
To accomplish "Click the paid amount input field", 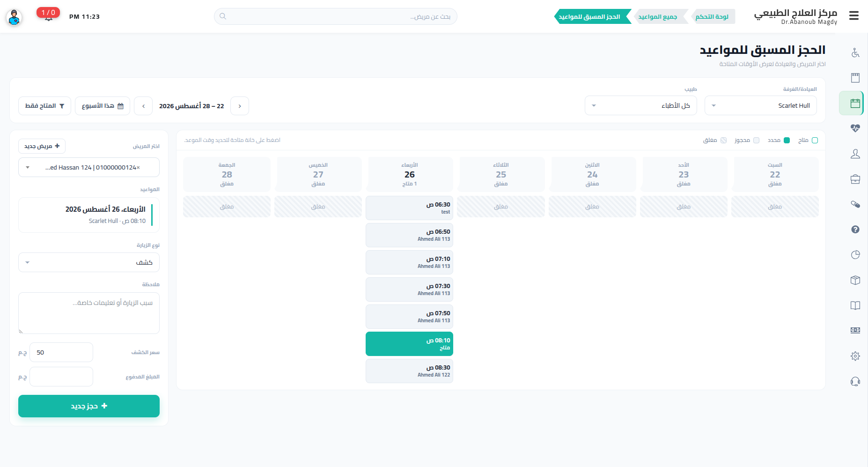I will (61, 377).
